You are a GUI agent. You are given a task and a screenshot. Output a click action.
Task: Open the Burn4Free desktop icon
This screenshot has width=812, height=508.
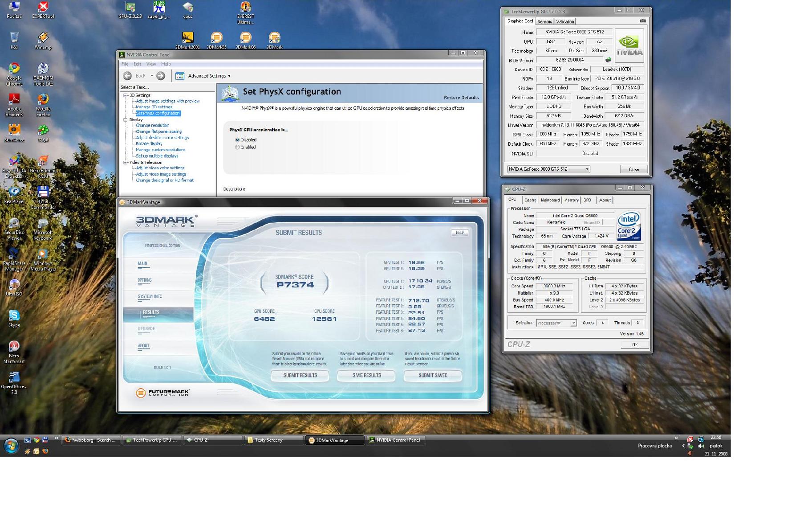(x=14, y=133)
